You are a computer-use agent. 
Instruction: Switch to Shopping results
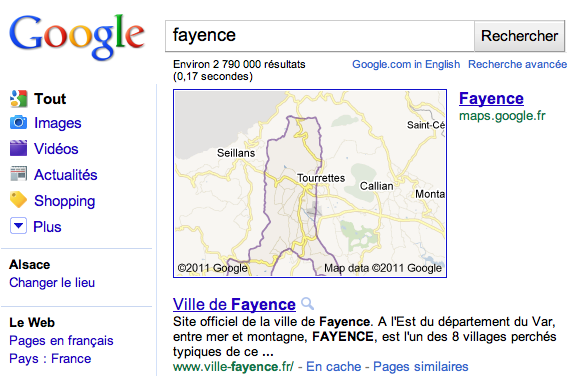pyautogui.click(x=65, y=201)
